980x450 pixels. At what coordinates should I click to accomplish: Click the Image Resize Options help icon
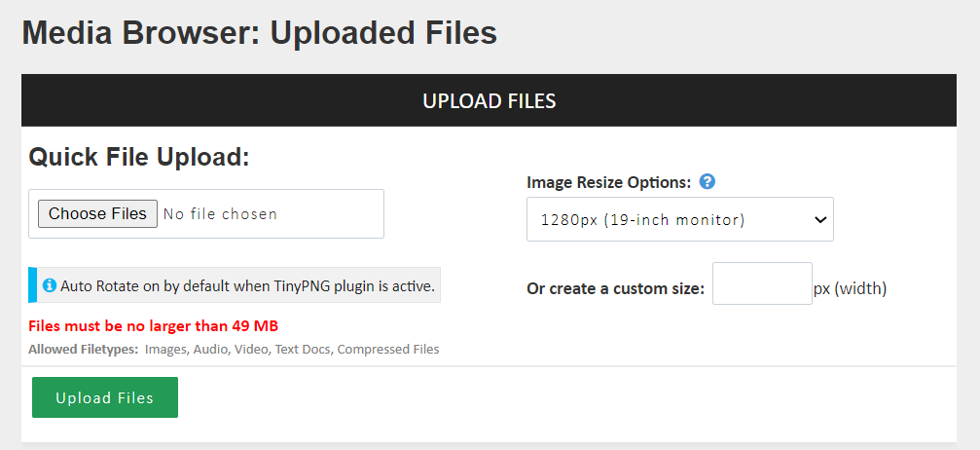[x=708, y=181]
